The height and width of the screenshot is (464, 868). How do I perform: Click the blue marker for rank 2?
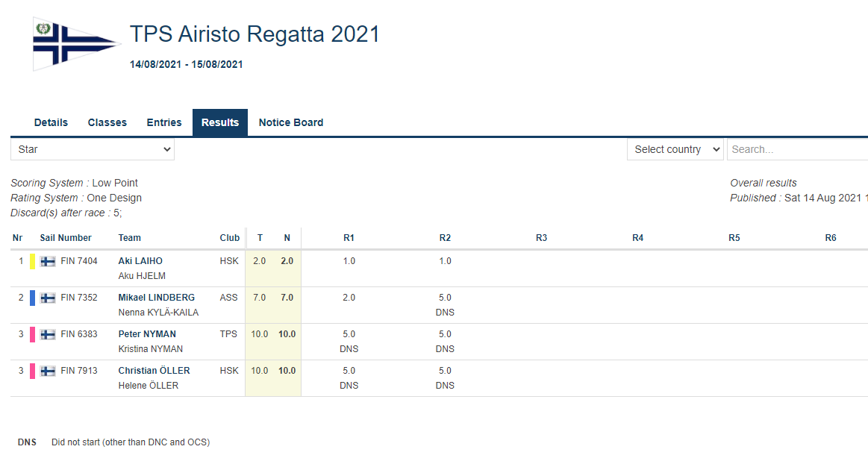pyautogui.click(x=32, y=298)
